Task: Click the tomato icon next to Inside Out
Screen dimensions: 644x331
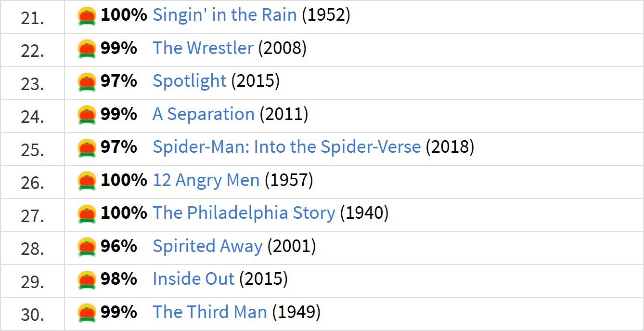Action: (87, 280)
